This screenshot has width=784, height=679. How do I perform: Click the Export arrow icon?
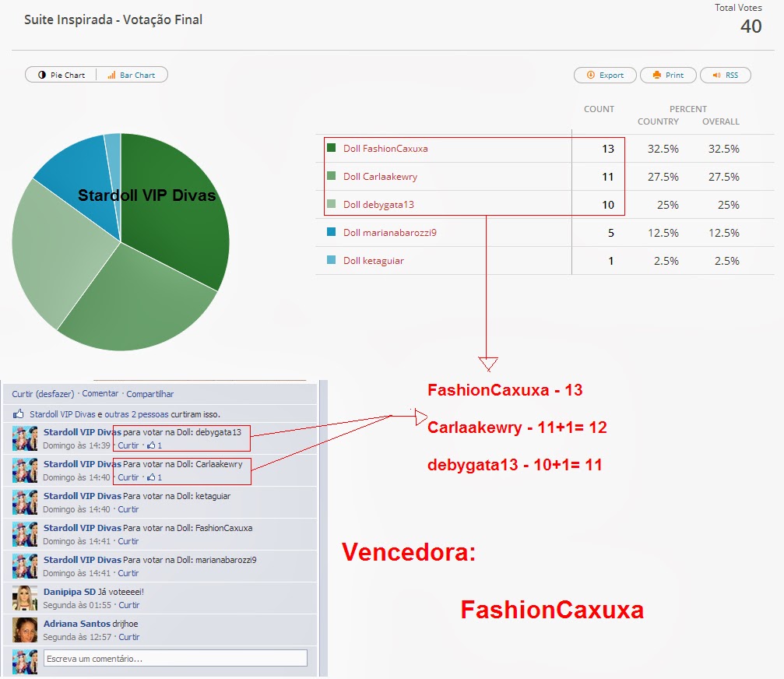tap(590, 75)
